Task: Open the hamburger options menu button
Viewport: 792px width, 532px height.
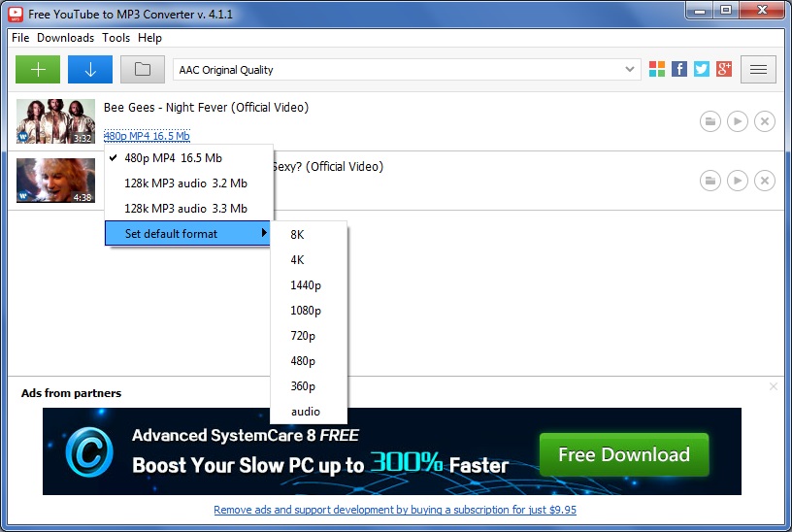Action: [758, 69]
